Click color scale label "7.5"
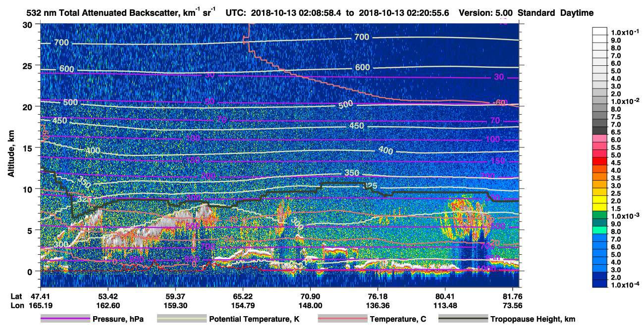 (616, 117)
